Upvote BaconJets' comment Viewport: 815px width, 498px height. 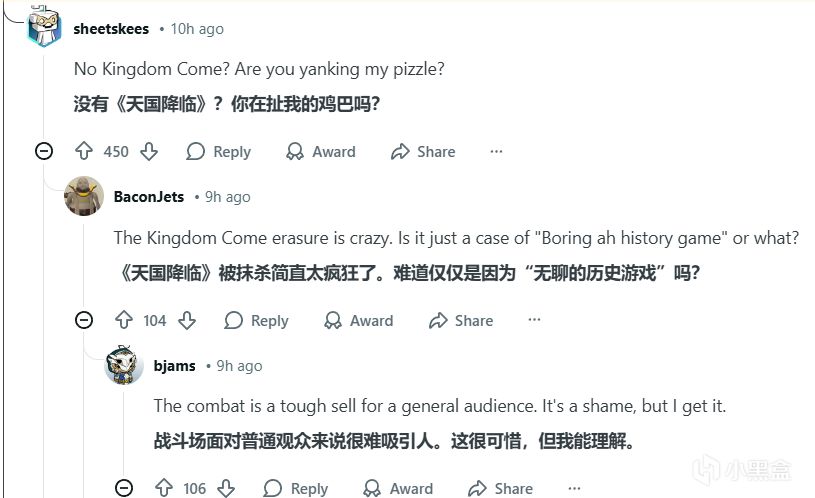[x=123, y=321]
